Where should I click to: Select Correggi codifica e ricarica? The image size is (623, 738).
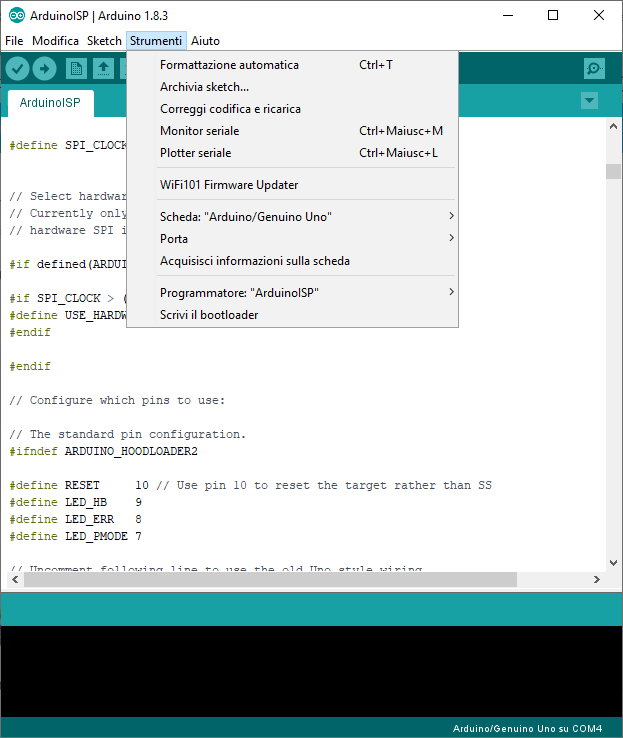pos(292,109)
